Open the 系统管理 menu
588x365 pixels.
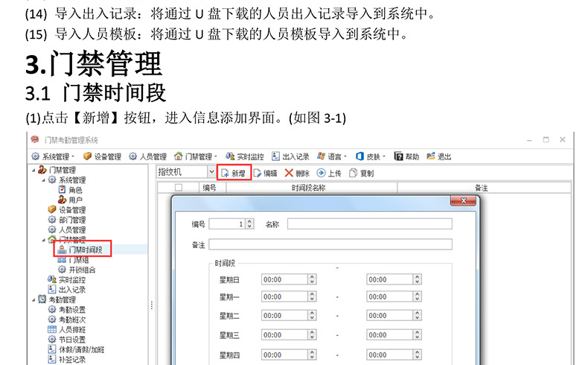point(52,156)
